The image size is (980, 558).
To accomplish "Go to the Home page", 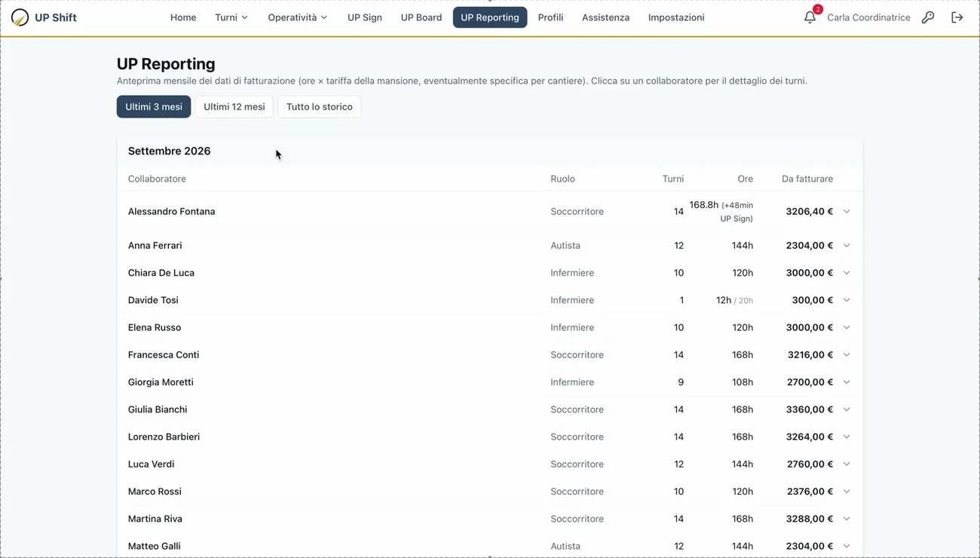I will (183, 17).
